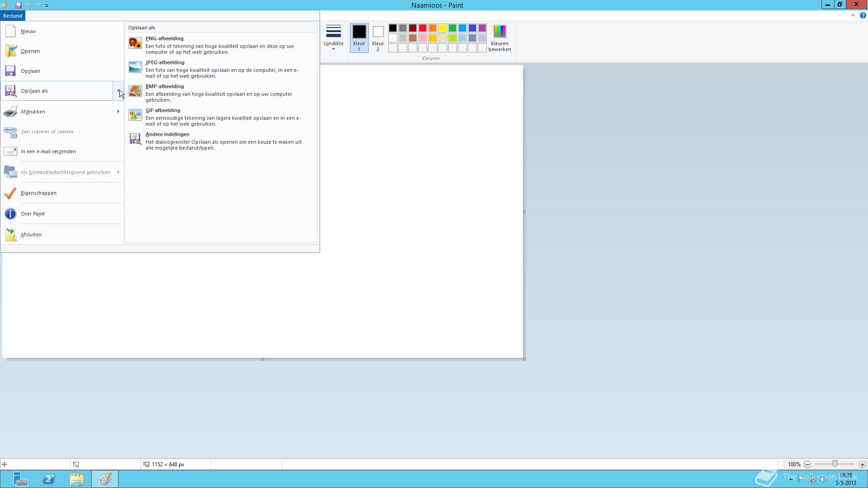Viewport: 868px width, 488px height.
Task: Click the PNG flower picture icon
Action: (135, 43)
